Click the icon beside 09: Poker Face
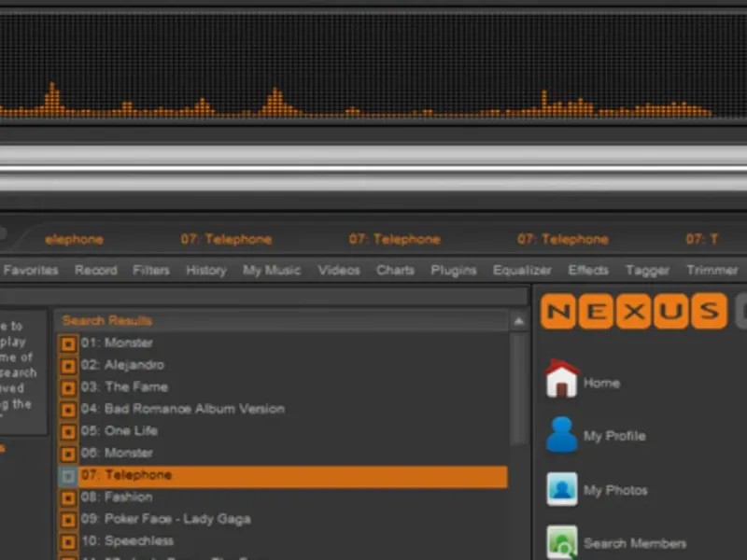 tap(68, 520)
